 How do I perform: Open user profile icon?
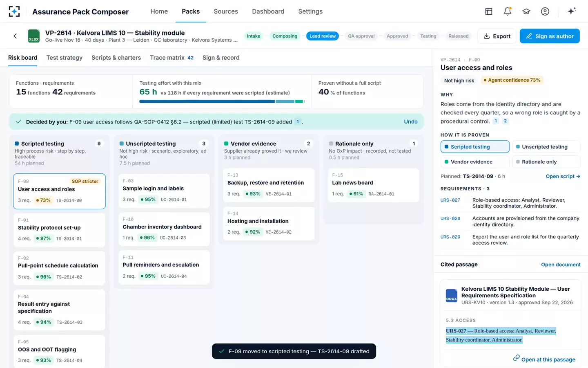(545, 11)
